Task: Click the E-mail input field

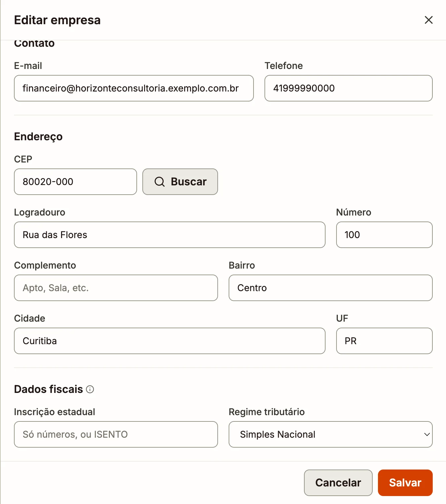Action: click(x=134, y=88)
